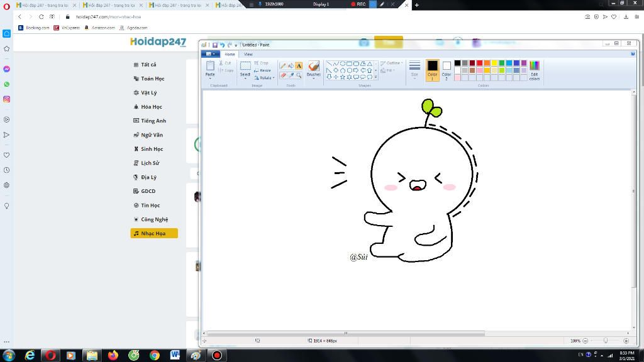Screen dimensions: 644x362
Task: Click the Opera address bar URL field
Action: point(325,17)
